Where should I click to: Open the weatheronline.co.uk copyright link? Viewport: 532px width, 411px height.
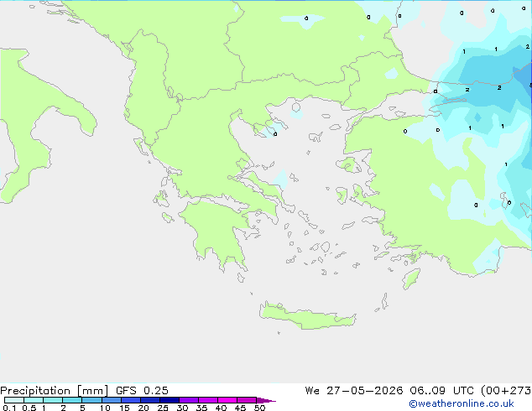(462, 403)
